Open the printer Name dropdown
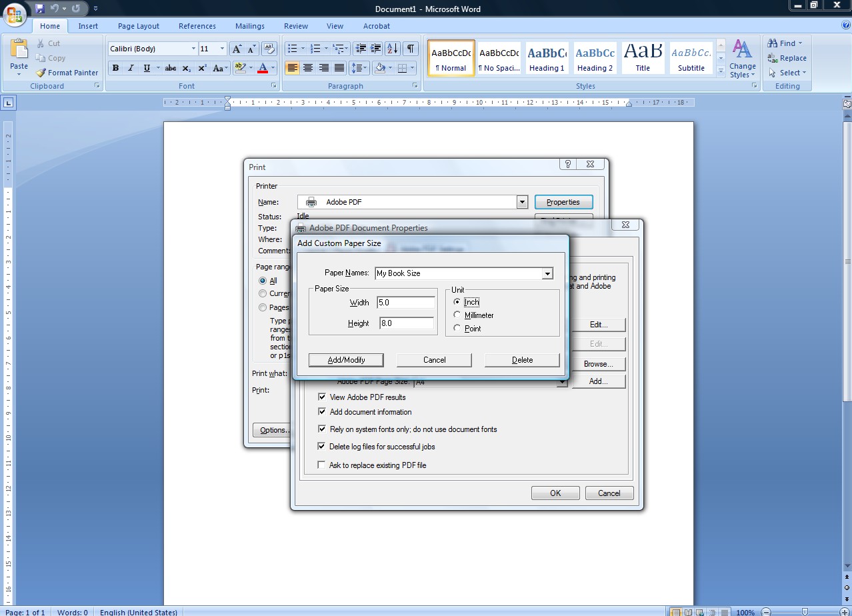Screen dimensions: 852x616 pos(523,201)
